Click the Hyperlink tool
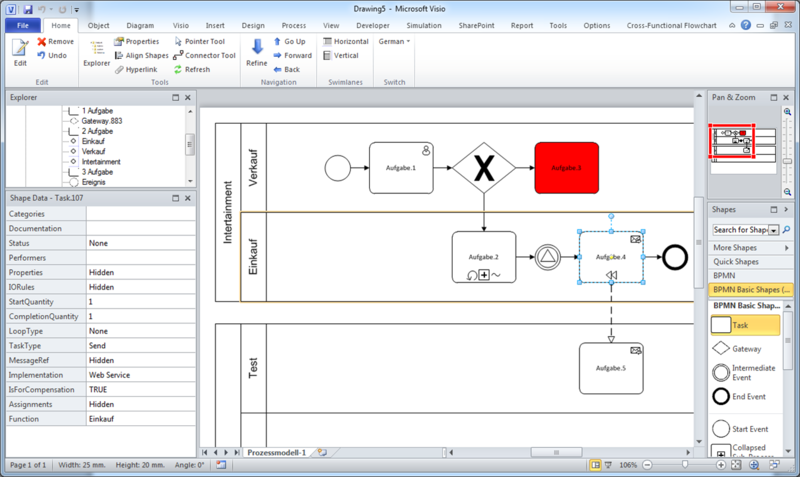The width and height of the screenshot is (800, 477). click(136, 69)
